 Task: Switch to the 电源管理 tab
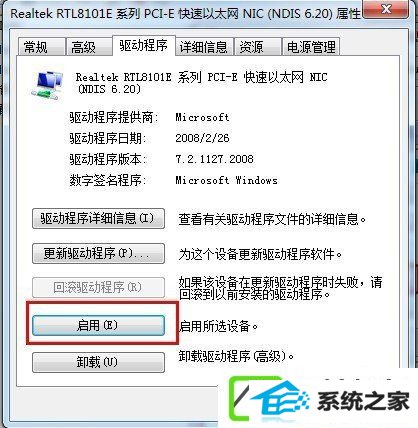pos(311,47)
